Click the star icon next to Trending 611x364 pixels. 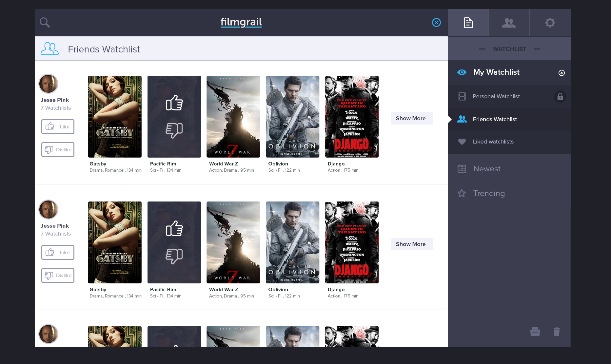click(462, 193)
